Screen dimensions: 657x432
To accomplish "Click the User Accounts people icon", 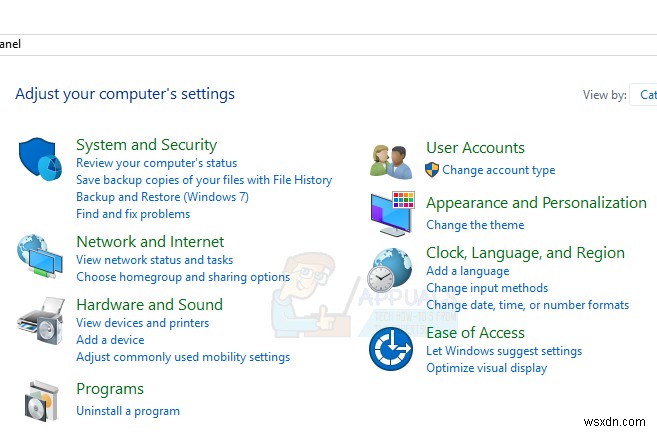I will click(x=391, y=160).
